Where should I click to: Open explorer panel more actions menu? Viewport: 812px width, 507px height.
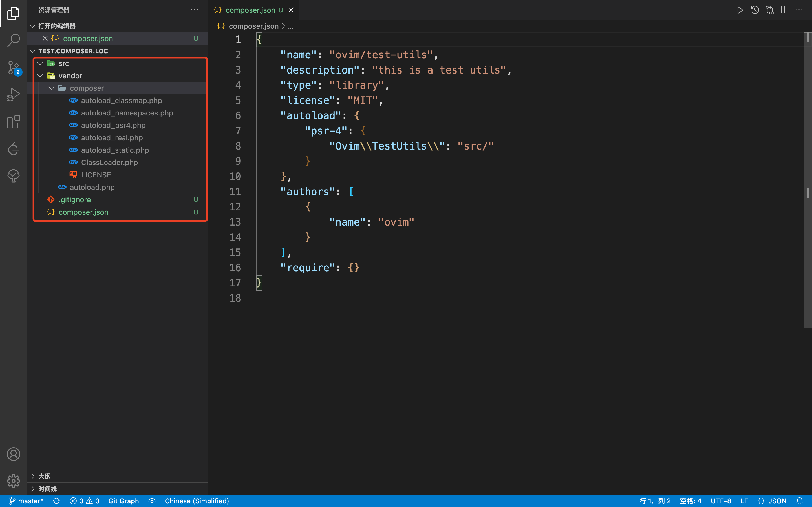[x=194, y=10]
